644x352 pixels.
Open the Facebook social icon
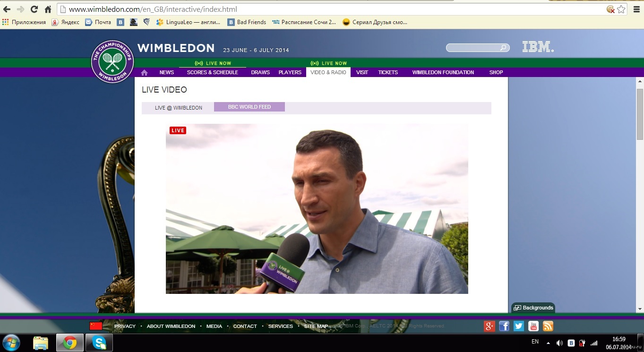[x=504, y=326]
